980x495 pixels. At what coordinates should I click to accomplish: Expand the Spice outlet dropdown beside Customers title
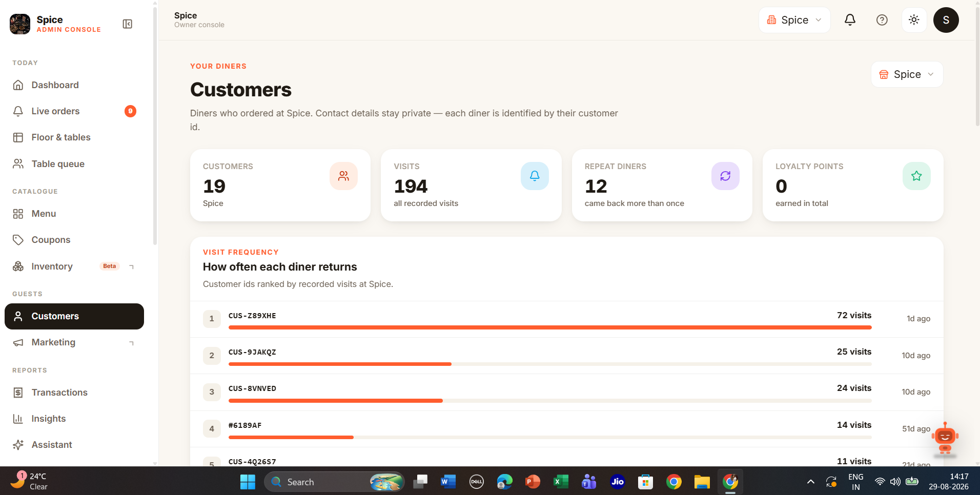[907, 74]
